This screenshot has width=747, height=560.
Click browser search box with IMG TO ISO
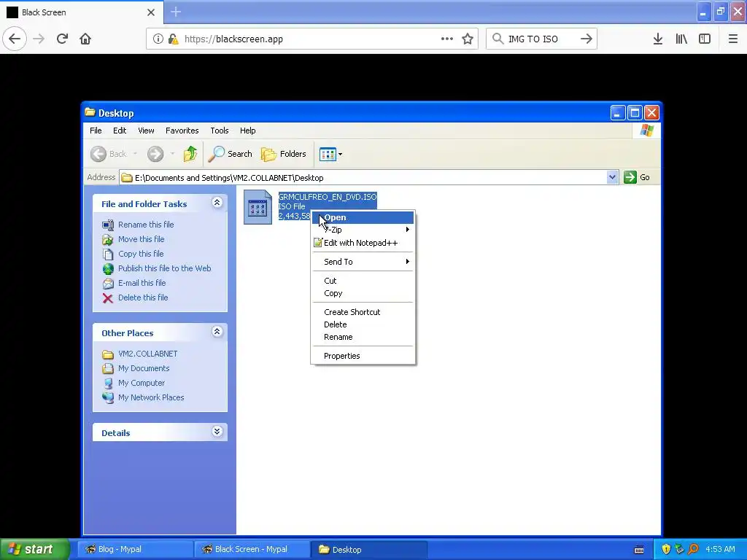coord(541,39)
